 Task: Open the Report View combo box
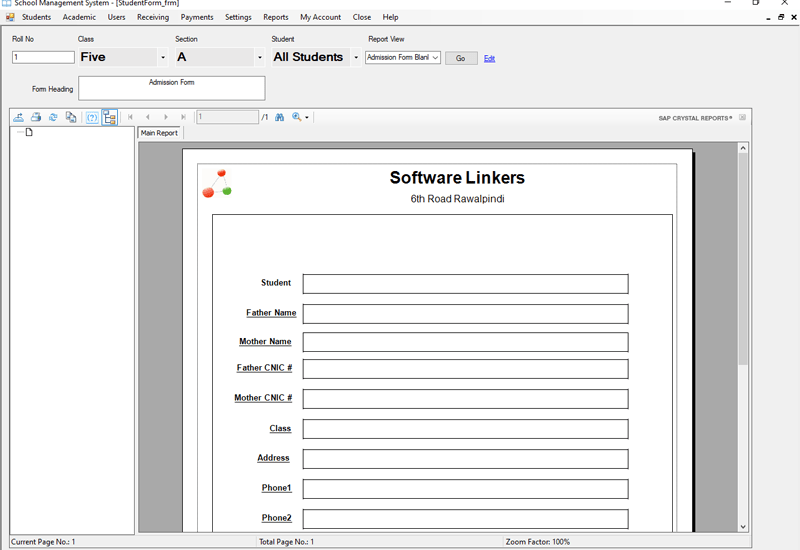click(x=403, y=58)
